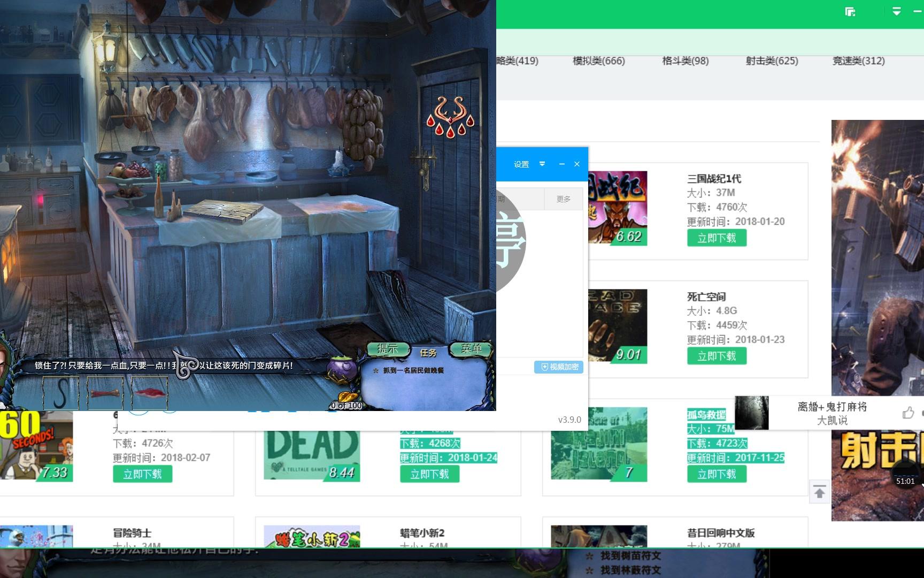Viewport: 924px width, 578px height.
Task: Select the bone item in game inventory
Action: click(x=105, y=393)
